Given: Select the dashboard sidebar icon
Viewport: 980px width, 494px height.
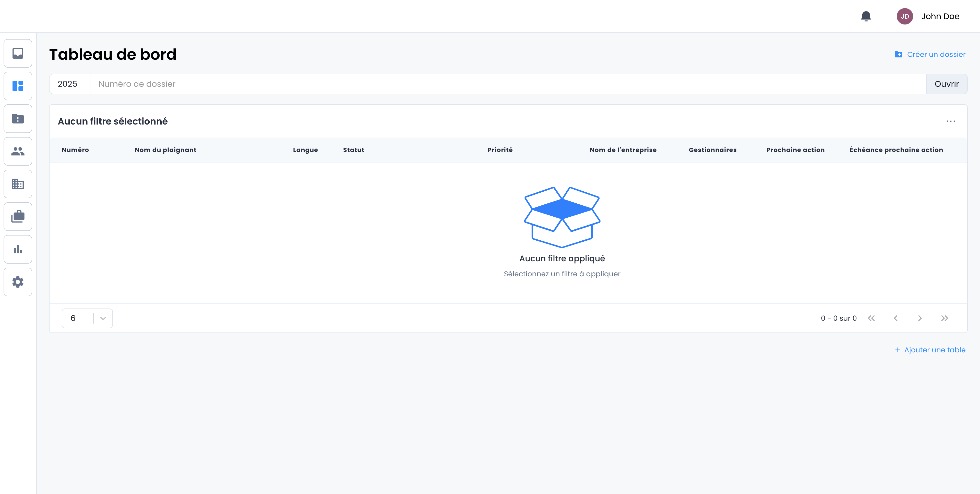Looking at the screenshot, I should point(18,86).
